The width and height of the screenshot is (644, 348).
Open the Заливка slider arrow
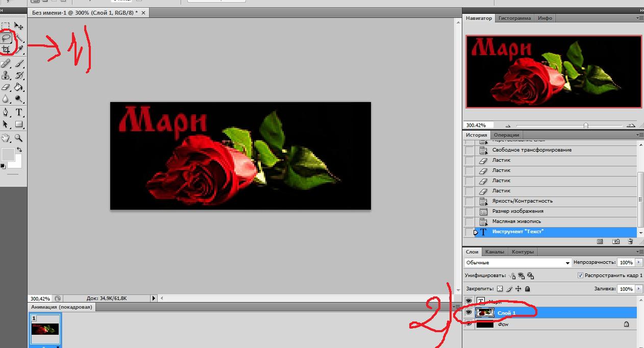[x=638, y=289]
